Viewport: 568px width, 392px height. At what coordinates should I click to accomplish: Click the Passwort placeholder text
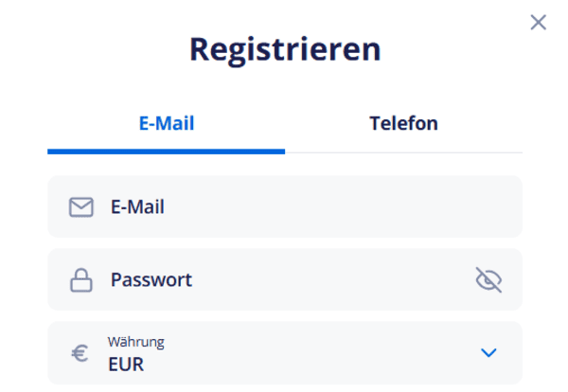tap(151, 280)
